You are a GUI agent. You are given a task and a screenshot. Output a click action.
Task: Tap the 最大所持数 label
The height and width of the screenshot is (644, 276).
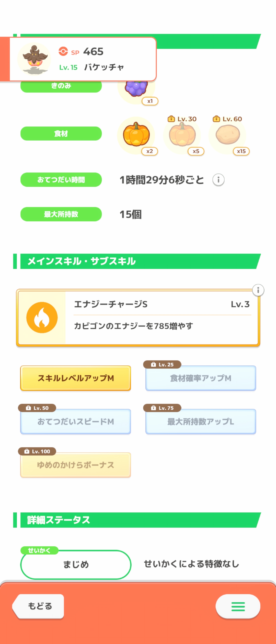point(61,214)
